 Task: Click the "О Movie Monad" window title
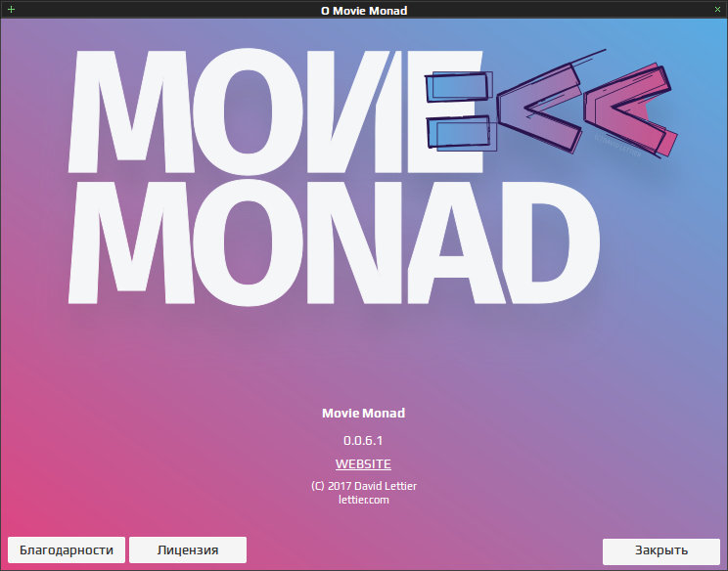click(x=364, y=10)
